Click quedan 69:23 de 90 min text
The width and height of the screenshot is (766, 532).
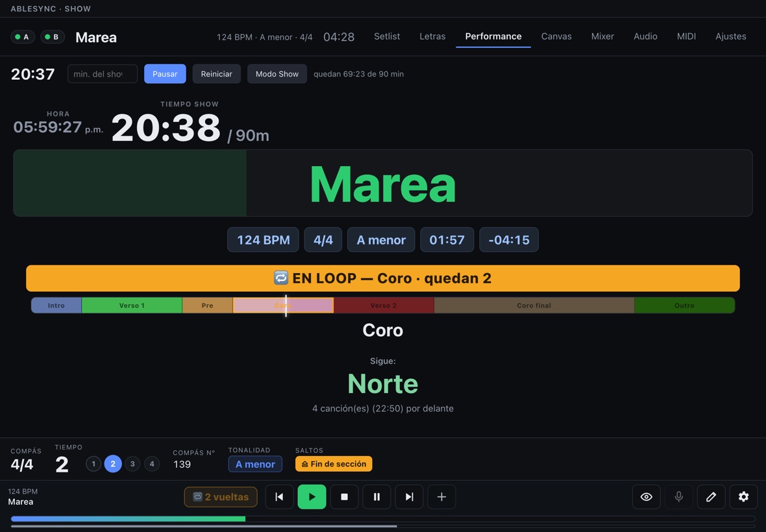[x=358, y=74]
